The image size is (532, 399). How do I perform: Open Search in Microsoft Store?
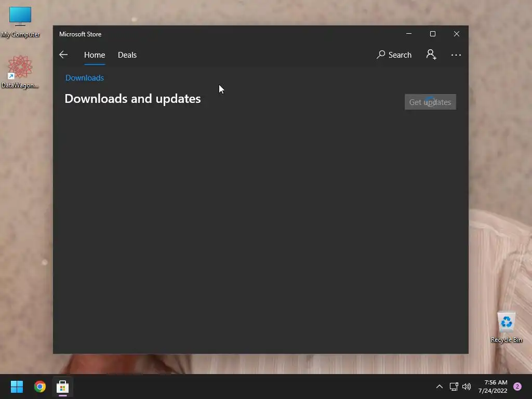click(394, 55)
